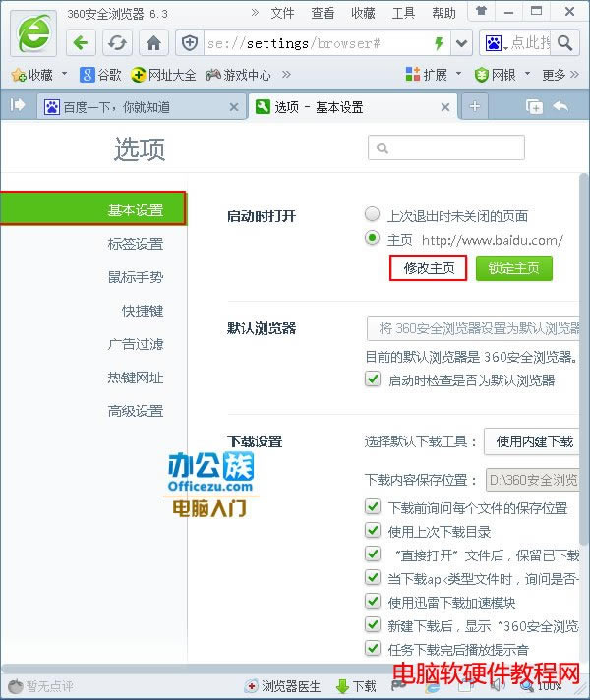Open the 使用内建下载 download tool dropdown
Screen dimensions: 590x700
coord(531,442)
